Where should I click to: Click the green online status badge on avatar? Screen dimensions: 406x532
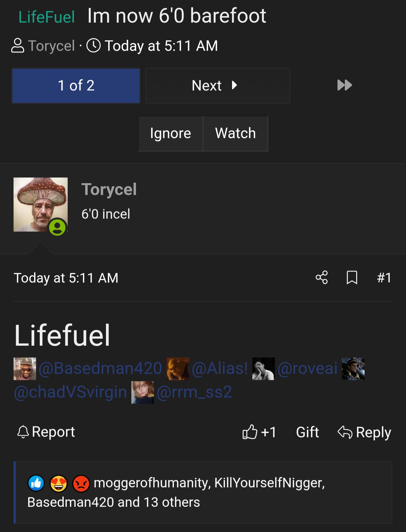click(x=58, y=227)
